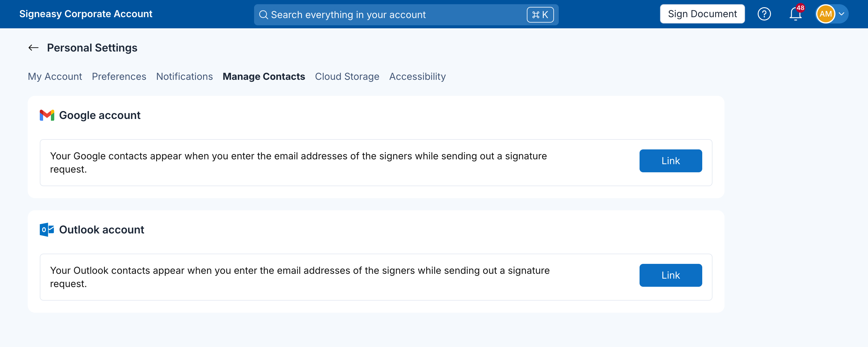The image size is (868, 347).
Task: Click the Signeasy Corporate Account title
Action: 86,14
